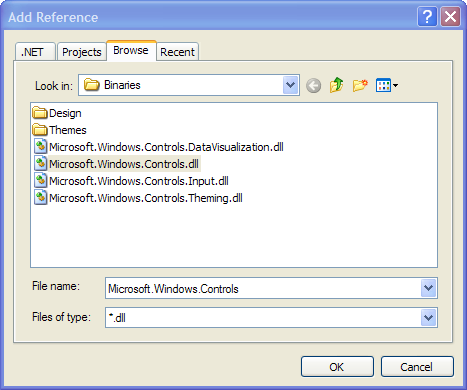Open the Files of type *.dll combo box
Image resolution: width=467 pixels, height=390 pixels.
271,318
